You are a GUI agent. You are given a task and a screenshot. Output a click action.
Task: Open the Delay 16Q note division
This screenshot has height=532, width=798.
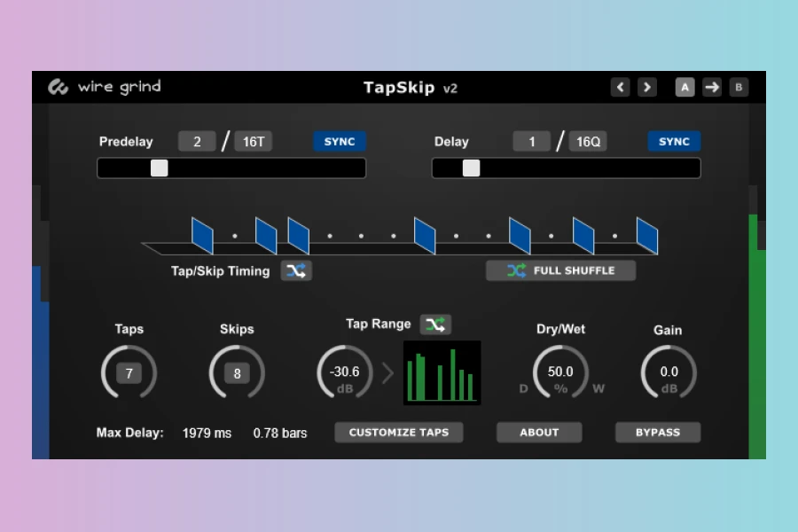coord(589,142)
